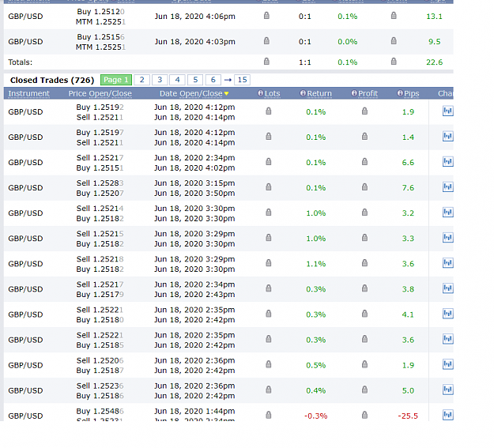The image size is (494, 448).
Task: Click the 6.6 pips value
Action: (408, 163)
